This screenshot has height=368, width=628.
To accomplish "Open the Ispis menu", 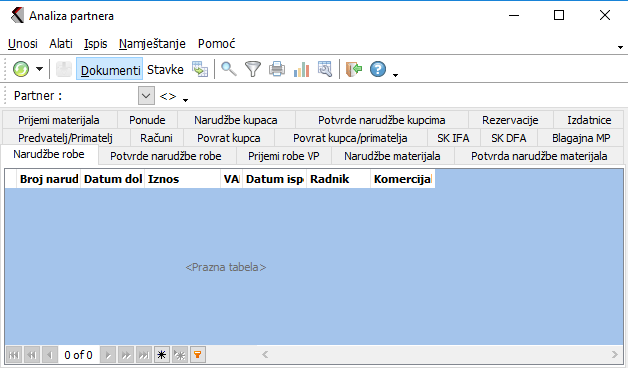I will point(95,43).
